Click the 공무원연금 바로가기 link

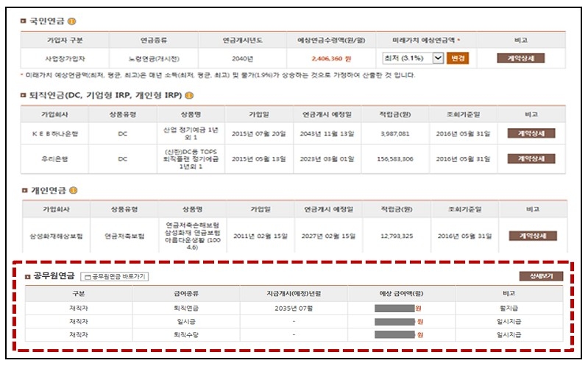tap(115, 277)
